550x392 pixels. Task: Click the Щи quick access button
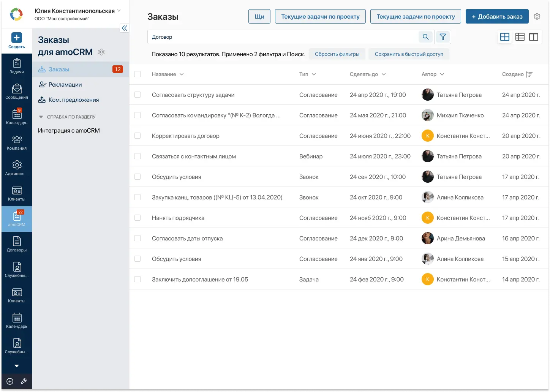(x=259, y=16)
